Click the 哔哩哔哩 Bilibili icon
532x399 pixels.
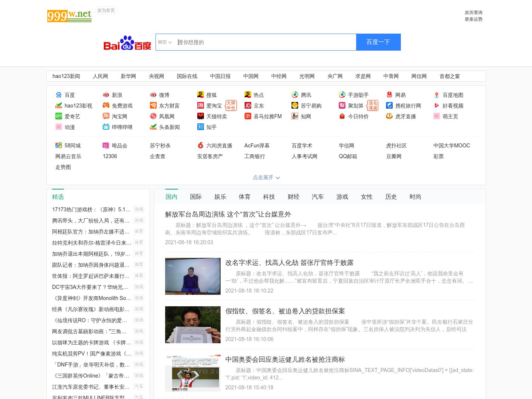tap(106, 127)
